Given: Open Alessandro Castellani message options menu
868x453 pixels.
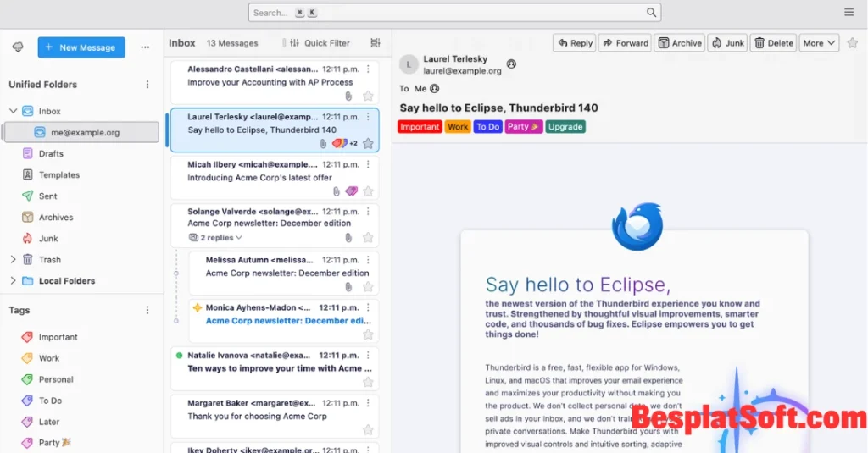Looking at the screenshot, I should [x=368, y=69].
